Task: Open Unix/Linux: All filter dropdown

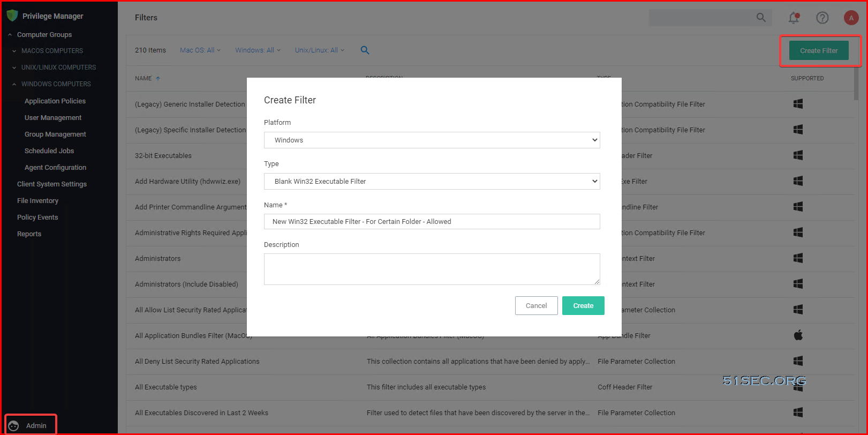Action: tap(320, 50)
